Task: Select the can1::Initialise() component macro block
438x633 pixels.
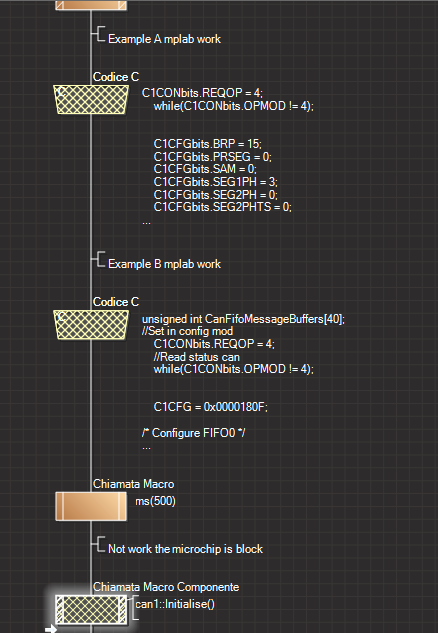Action: (91, 610)
